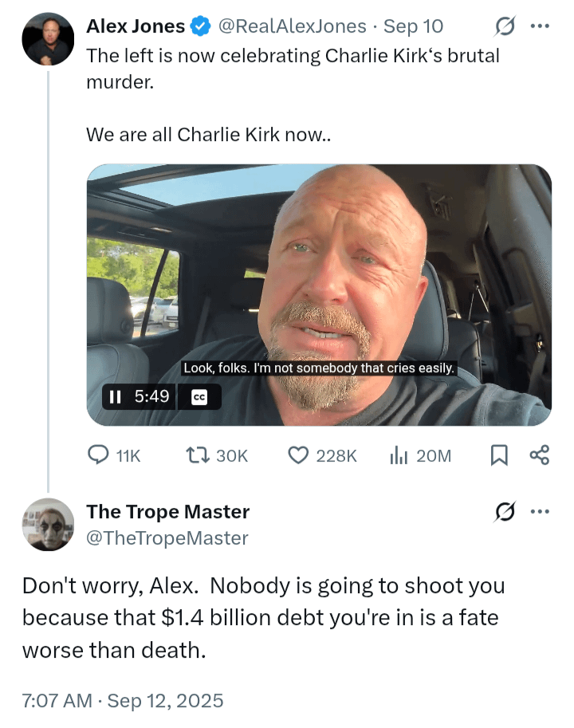Open the 7:07 AM Sep 12 timestamp
This screenshot has height=728, width=574.
pos(123,701)
